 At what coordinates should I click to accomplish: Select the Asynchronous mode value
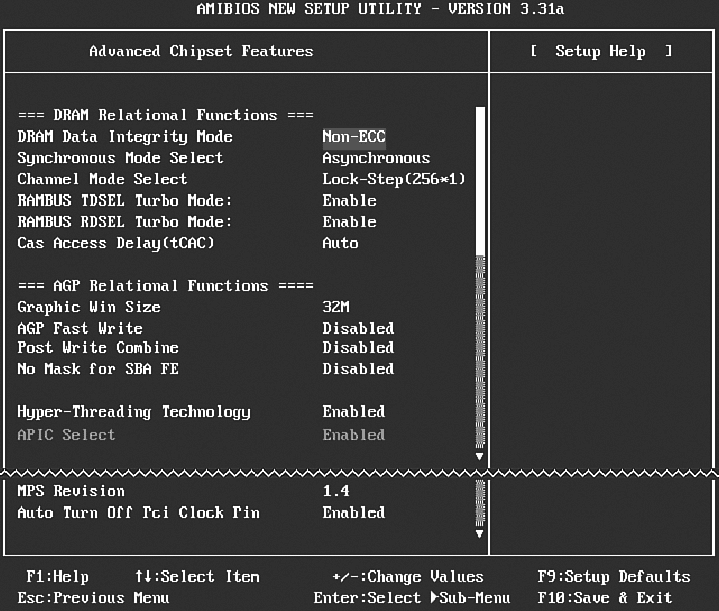click(x=375, y=158)
